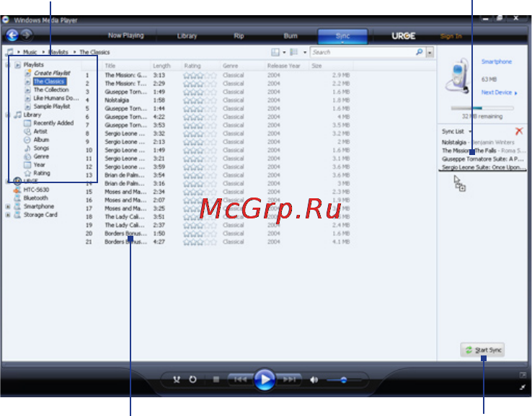Image resolution: width=532 pixels, height=416 pixels.
Task: Click the Next Device link
Action: tap(499, 92)
